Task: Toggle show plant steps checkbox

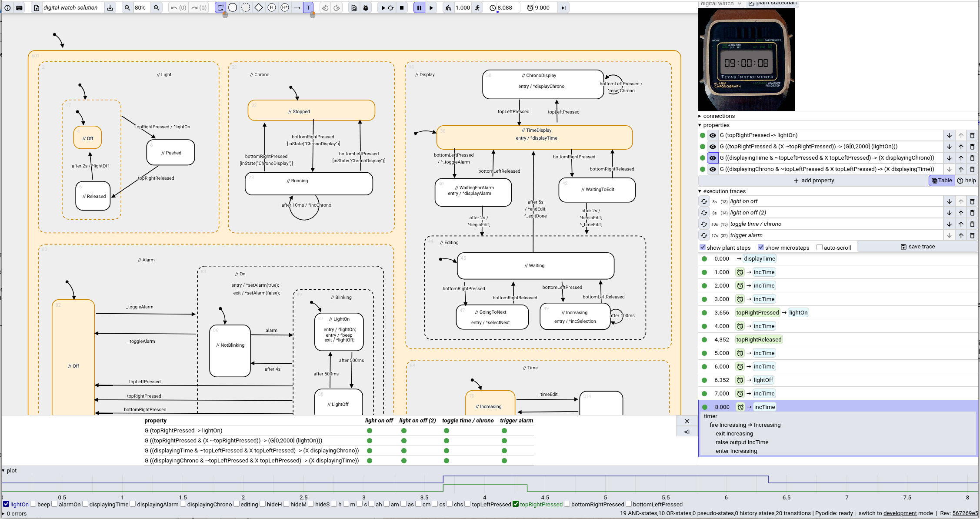Action: click(703, 247)
